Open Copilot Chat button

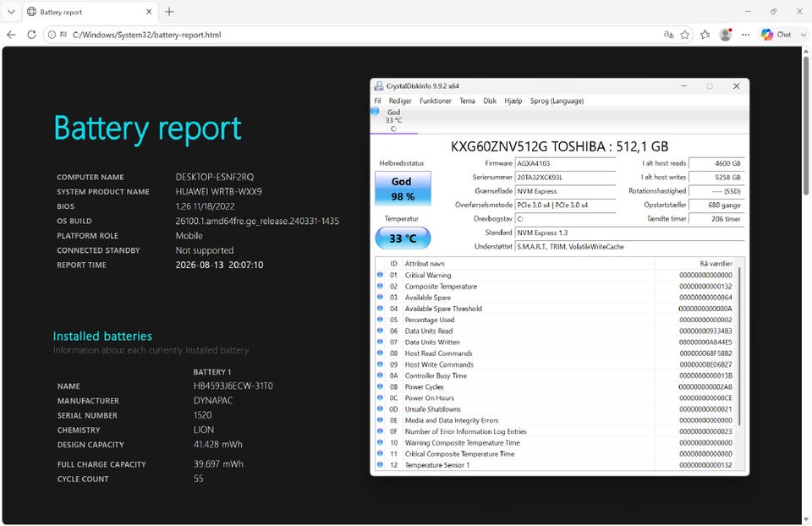(x=776, y=35)
